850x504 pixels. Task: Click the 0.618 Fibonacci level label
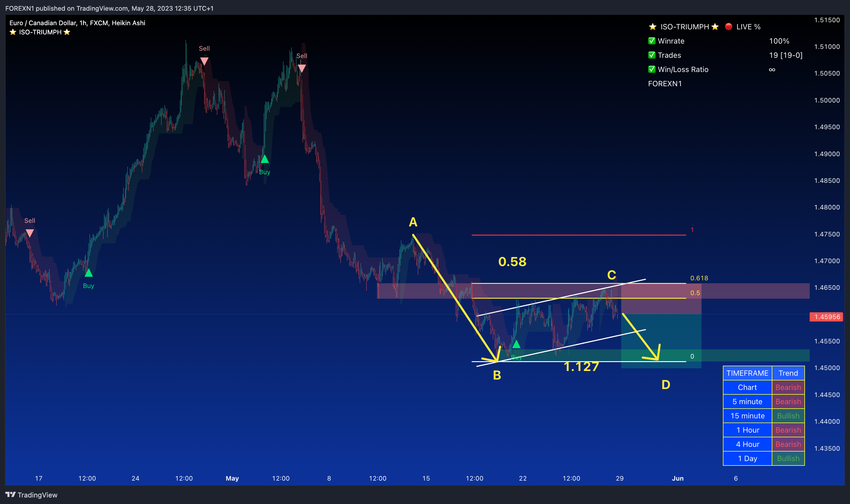point(699,278)
